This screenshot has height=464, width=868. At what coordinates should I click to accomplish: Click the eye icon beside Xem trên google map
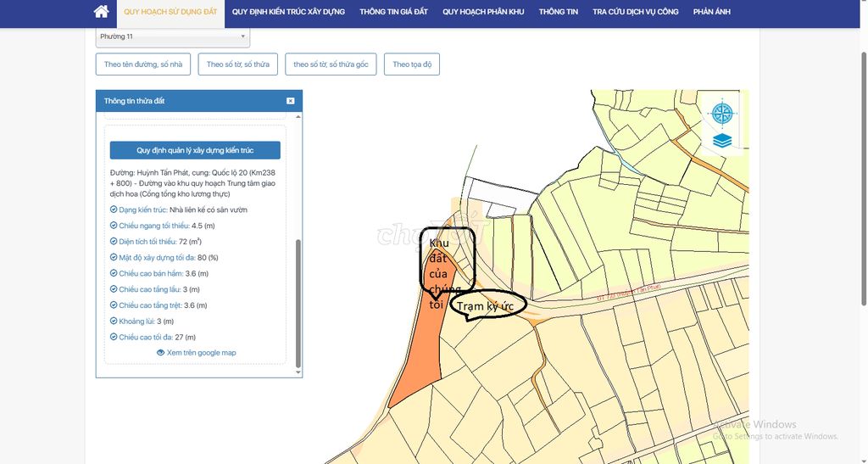point(160,353)
